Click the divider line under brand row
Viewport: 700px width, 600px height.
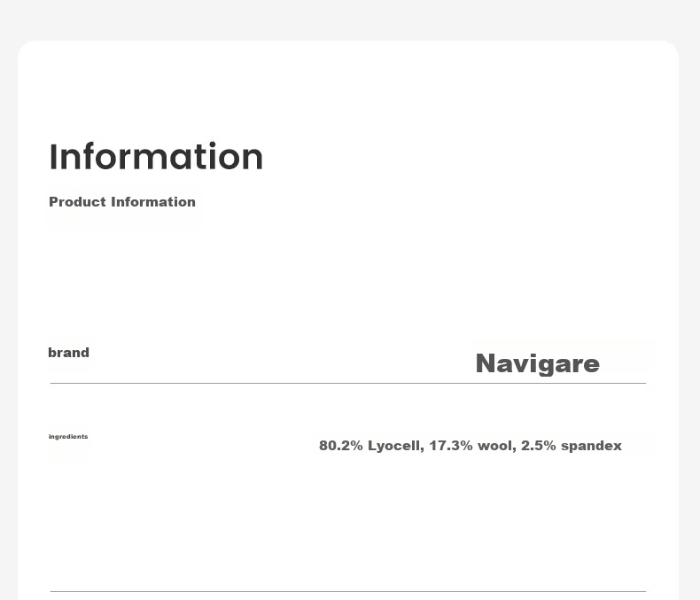tap(348, 383)
